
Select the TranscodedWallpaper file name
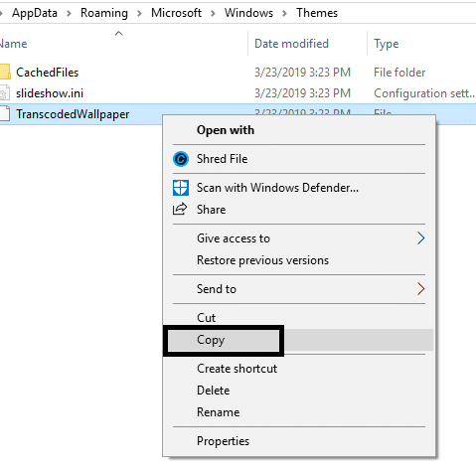coord(73,114)
